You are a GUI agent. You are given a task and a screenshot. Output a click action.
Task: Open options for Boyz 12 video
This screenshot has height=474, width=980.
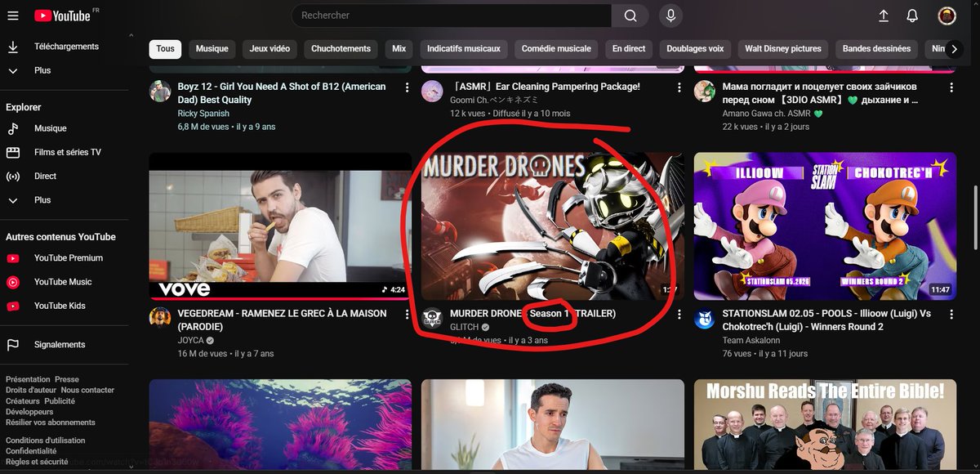point(407,87)
